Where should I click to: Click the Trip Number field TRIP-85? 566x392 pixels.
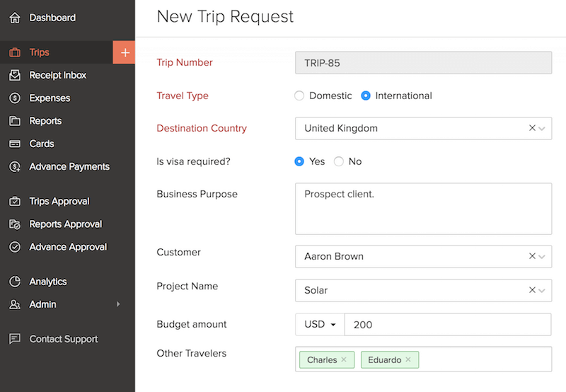click(423, 63)
